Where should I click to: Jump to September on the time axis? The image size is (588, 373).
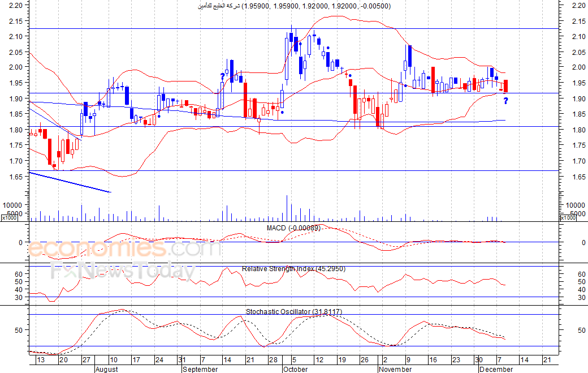click(x=200, y=369)
